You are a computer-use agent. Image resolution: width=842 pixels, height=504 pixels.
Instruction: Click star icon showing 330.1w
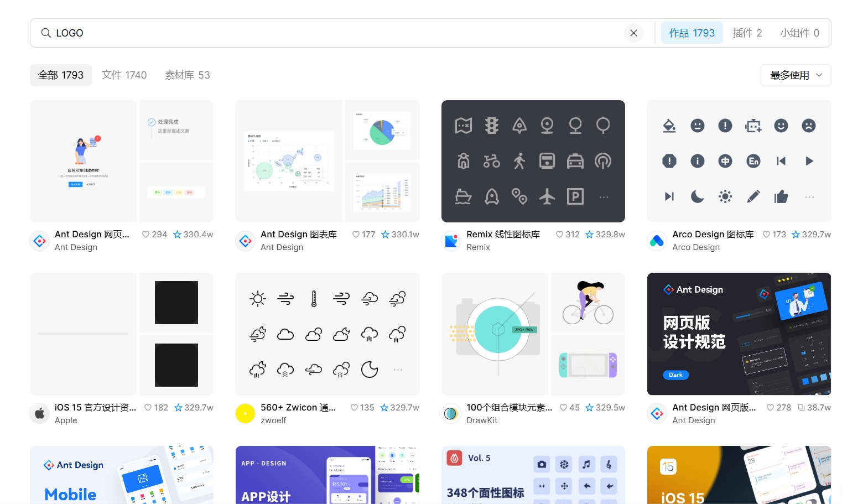click(x=386, y=235)
